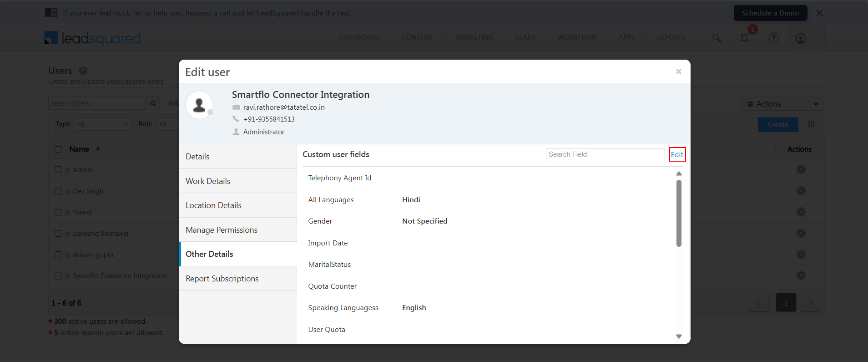This screenshot has width=868, height=362.
Task: Open the WORKFLOW menu
Action: point(577,37)
